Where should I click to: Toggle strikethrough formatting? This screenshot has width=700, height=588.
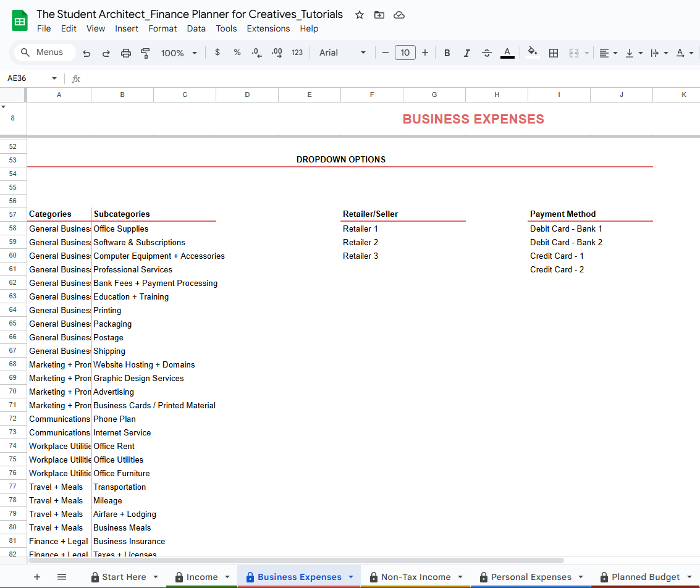(487, 53)
